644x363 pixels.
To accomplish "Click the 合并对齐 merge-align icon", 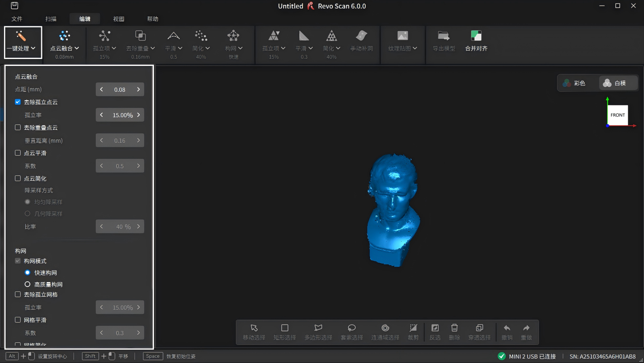I will pyautogui.click(x=476, y=36).
